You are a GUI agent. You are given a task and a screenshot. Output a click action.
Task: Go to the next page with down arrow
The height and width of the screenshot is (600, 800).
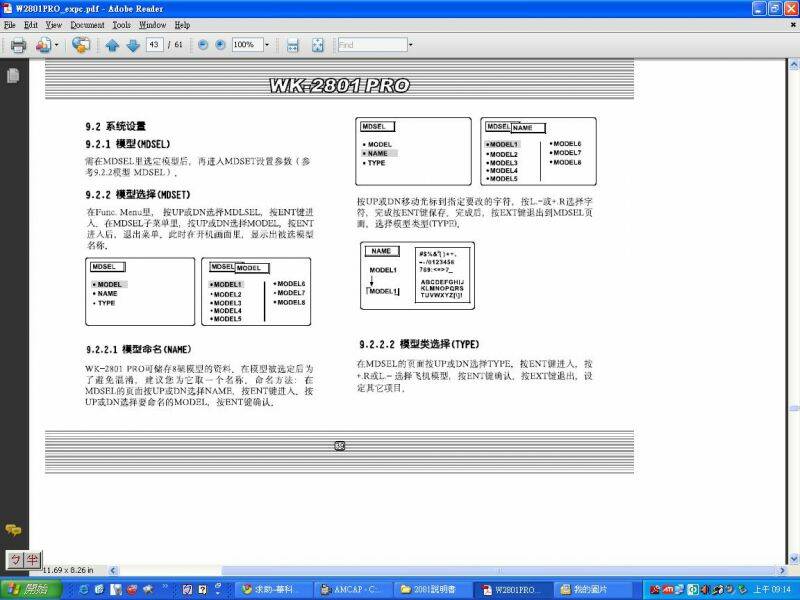[x=133, y=45]
